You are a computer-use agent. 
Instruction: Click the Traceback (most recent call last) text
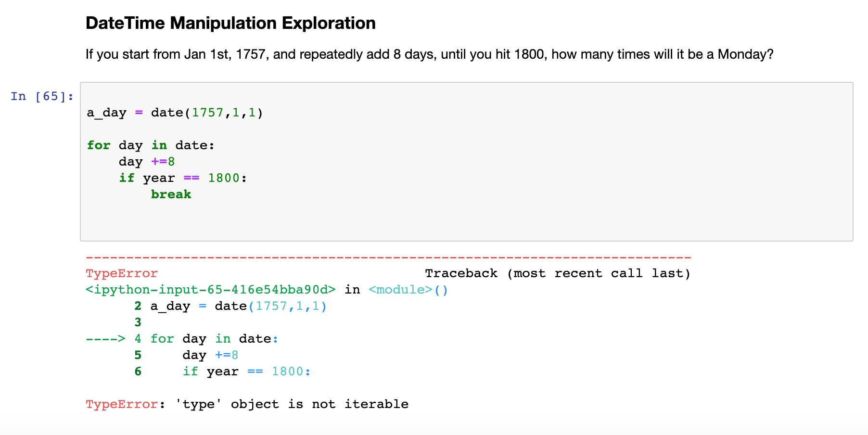click(x=557, y=273)
